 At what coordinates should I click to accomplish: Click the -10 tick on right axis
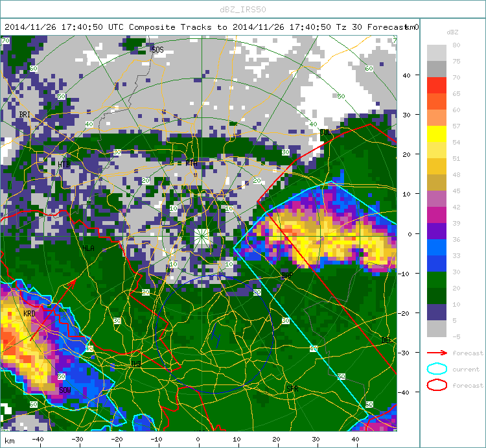click(x=405, y=274)
